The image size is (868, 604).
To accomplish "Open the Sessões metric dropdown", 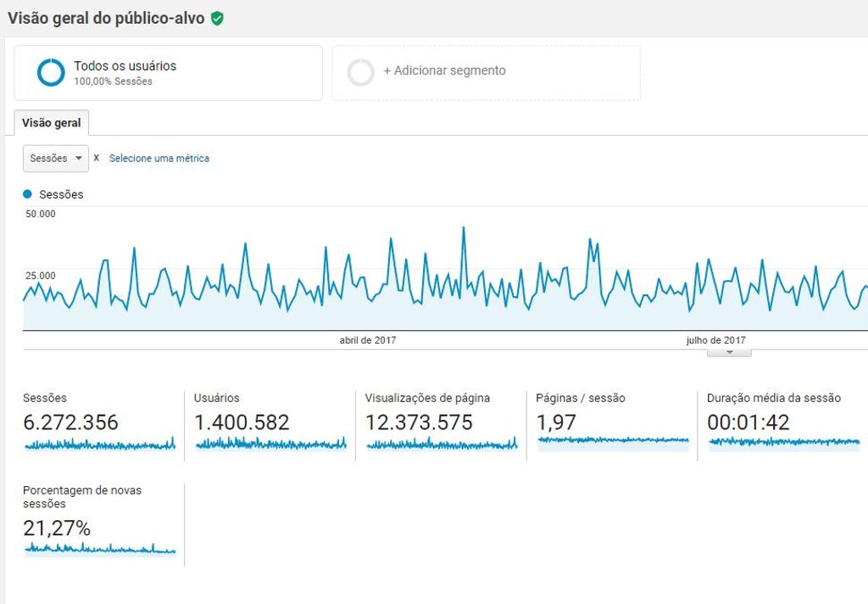I will click(x=55, y=158).
